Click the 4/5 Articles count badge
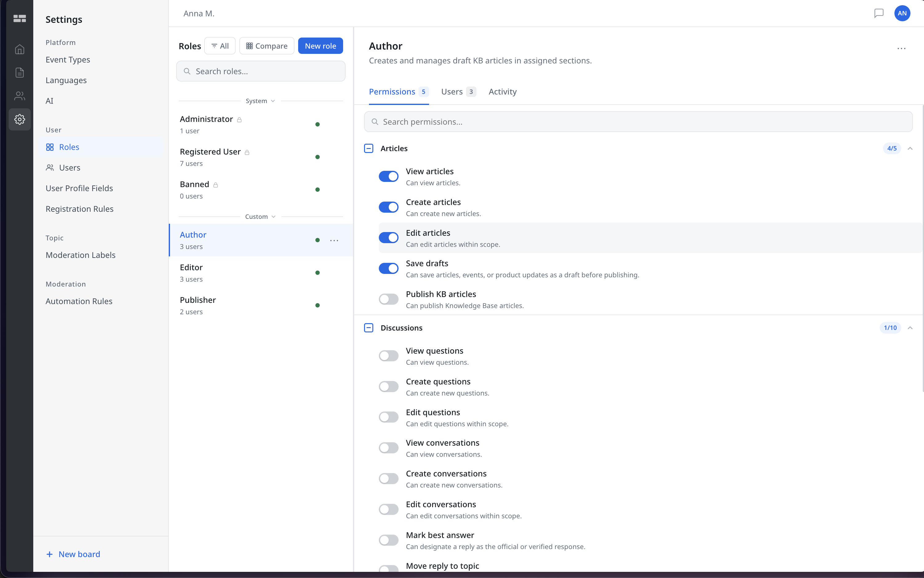This screenshot has width=924, height=578. click(892, 148)
